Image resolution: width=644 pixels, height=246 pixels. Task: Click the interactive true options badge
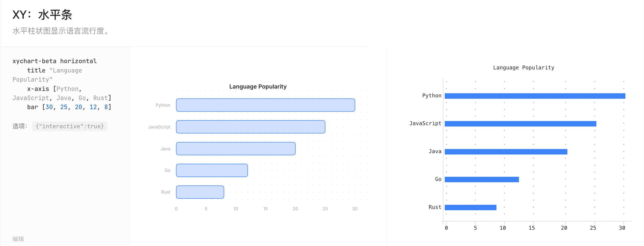(x=70, y=126)
